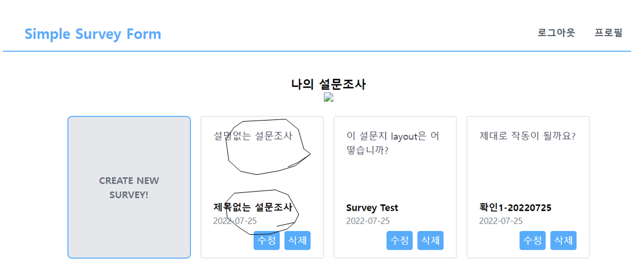Edit the Survey Test card with 수정
This screenshot has height=273, width=644.
[x=399, y=240]
